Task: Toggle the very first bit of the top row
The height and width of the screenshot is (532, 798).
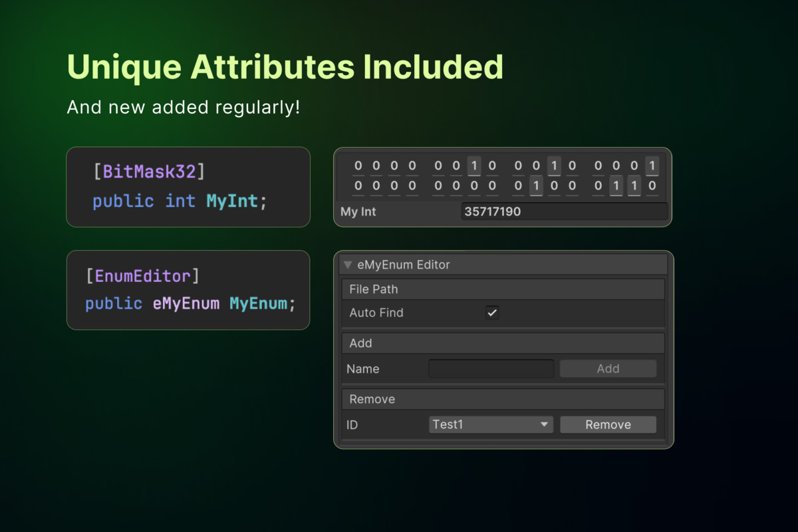Action: tap(358, 166)
